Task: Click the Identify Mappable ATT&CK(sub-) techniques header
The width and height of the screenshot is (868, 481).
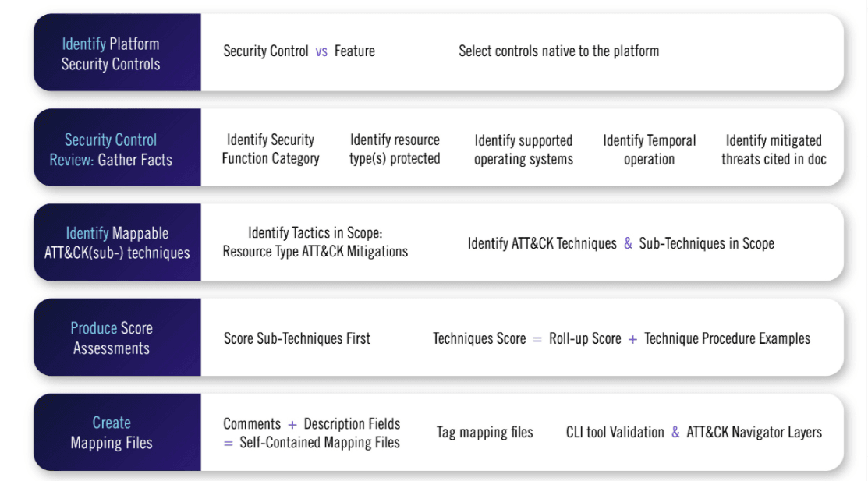Action: [117, 242]
